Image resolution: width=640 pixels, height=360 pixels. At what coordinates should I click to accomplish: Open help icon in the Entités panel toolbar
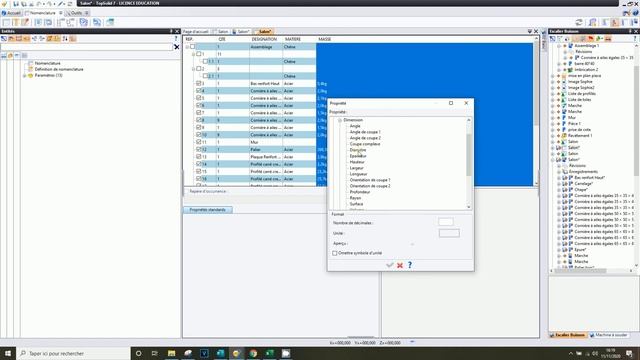coord(176,39)
